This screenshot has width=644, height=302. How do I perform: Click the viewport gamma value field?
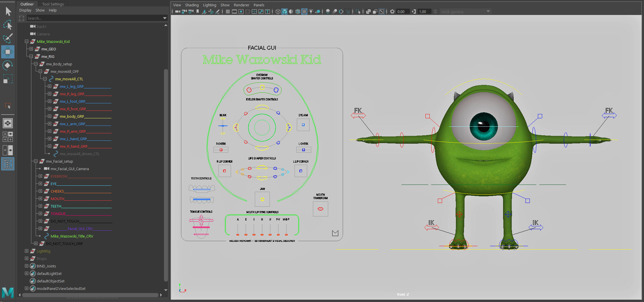(x=425, y=12)
